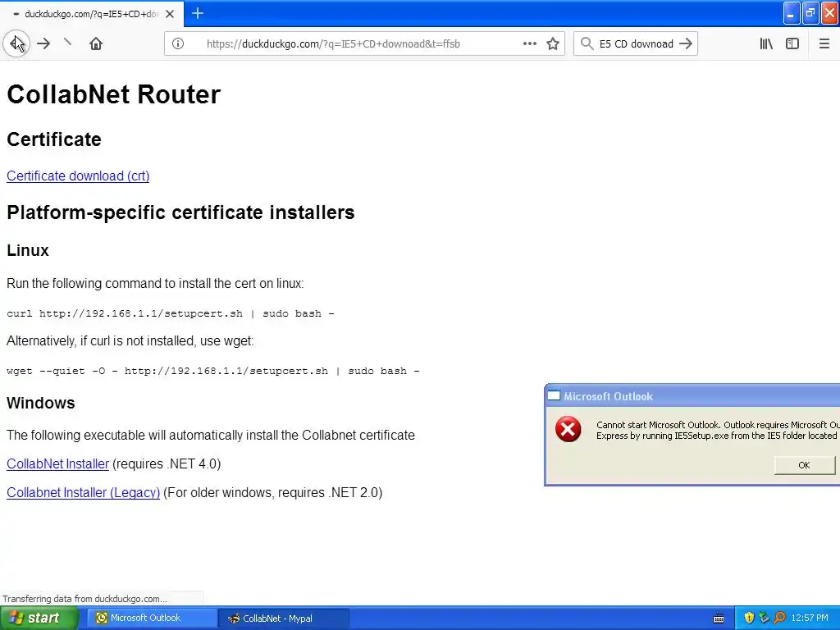Open Collabnet Installer (Legacy) link
The height and width of the screenshot is (630, 840).
point(83,492)
